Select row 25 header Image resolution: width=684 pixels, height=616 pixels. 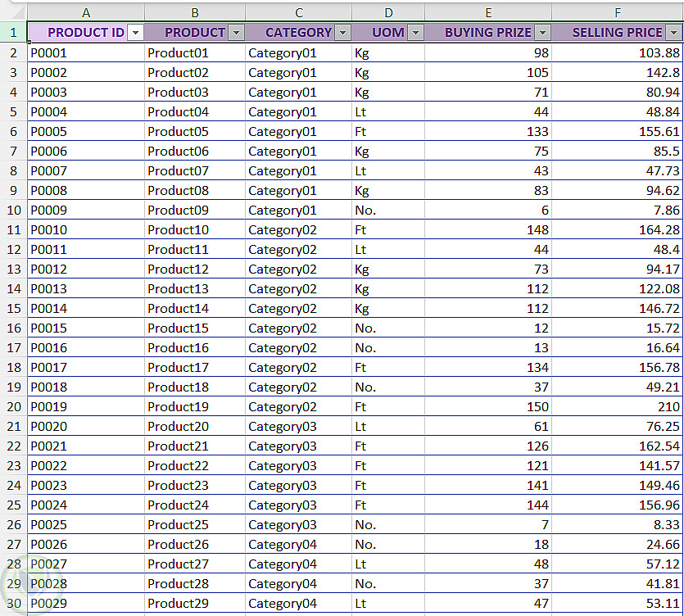[x=14, y=505]
